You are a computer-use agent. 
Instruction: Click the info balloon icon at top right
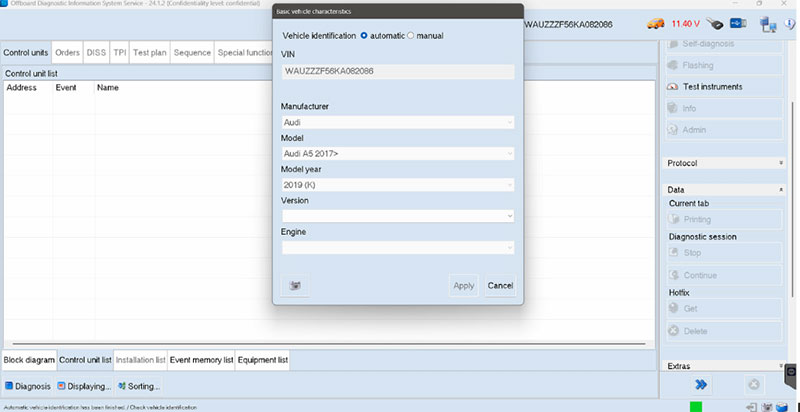point(791,24)
